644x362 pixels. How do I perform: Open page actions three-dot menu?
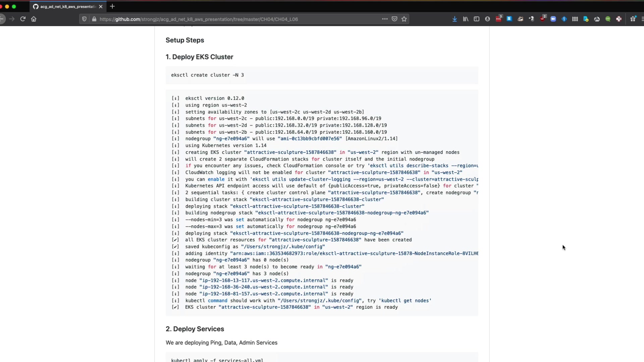(385, 19)
